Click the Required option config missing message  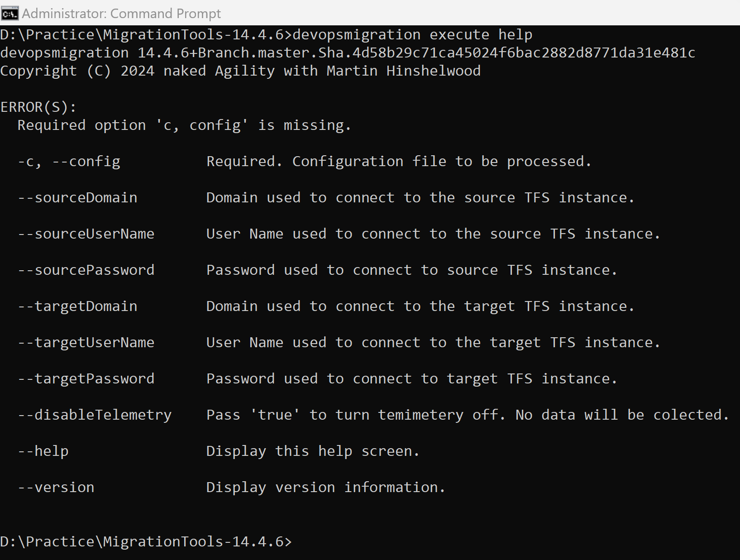coord(184,125)
